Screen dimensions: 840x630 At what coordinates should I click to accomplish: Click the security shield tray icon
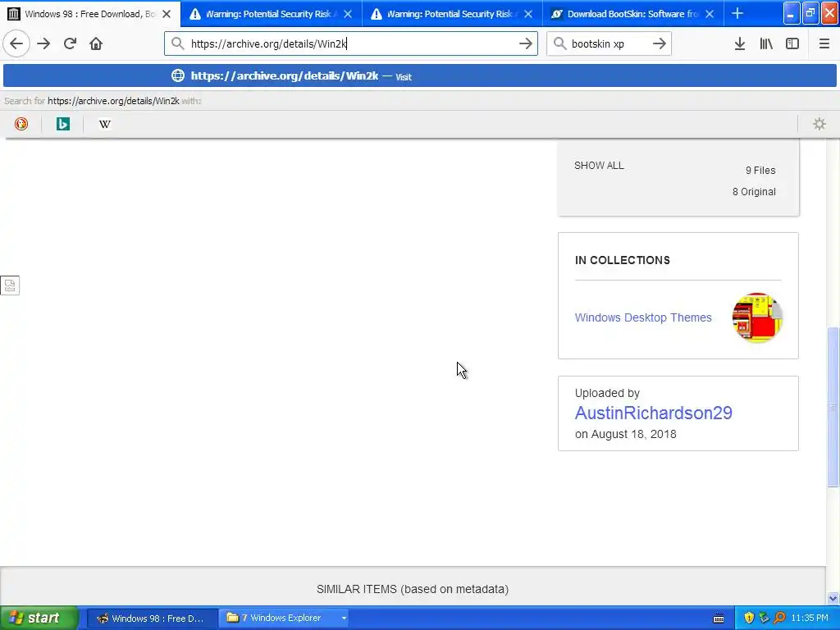[x=749, y=618]
